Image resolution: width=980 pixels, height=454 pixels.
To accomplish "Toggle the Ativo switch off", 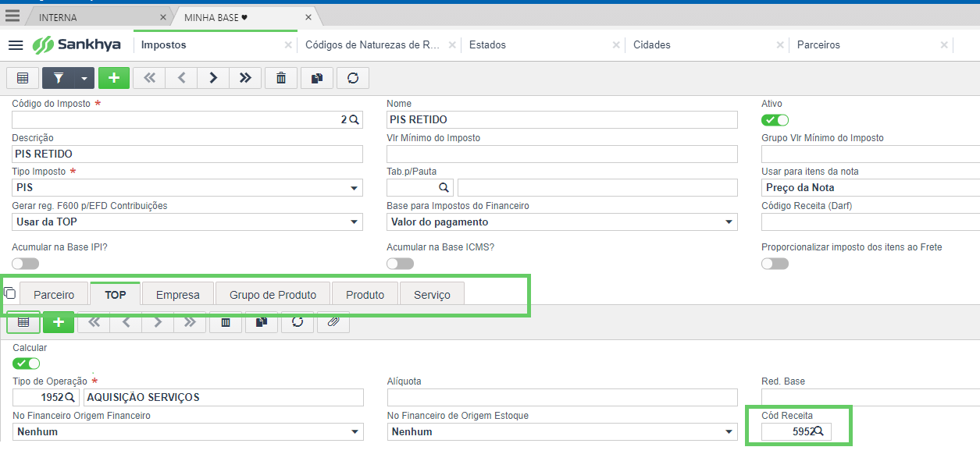I will (775, 120).
